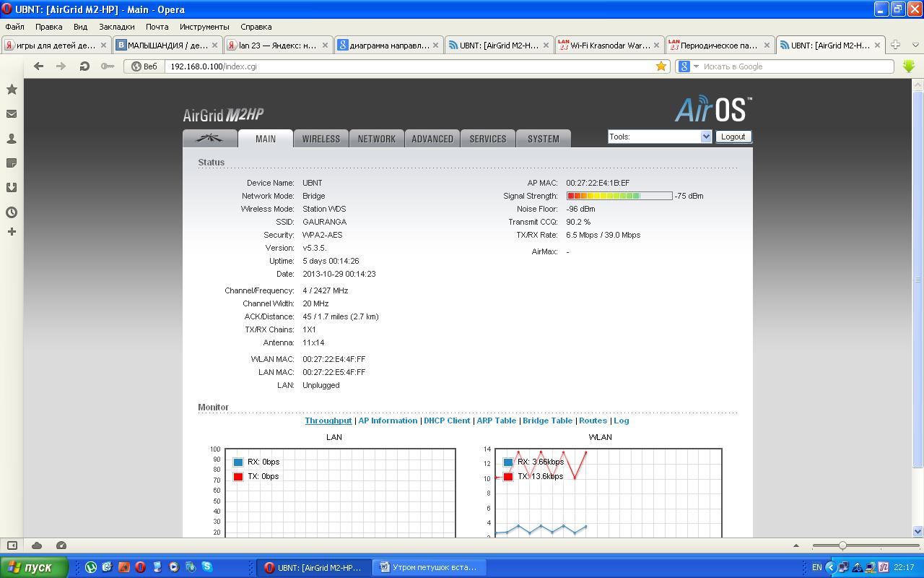Open the Downloads panel in Opera sidebar
The width and height of the screenshot is (924, 578).
click(x=12, y=188)
